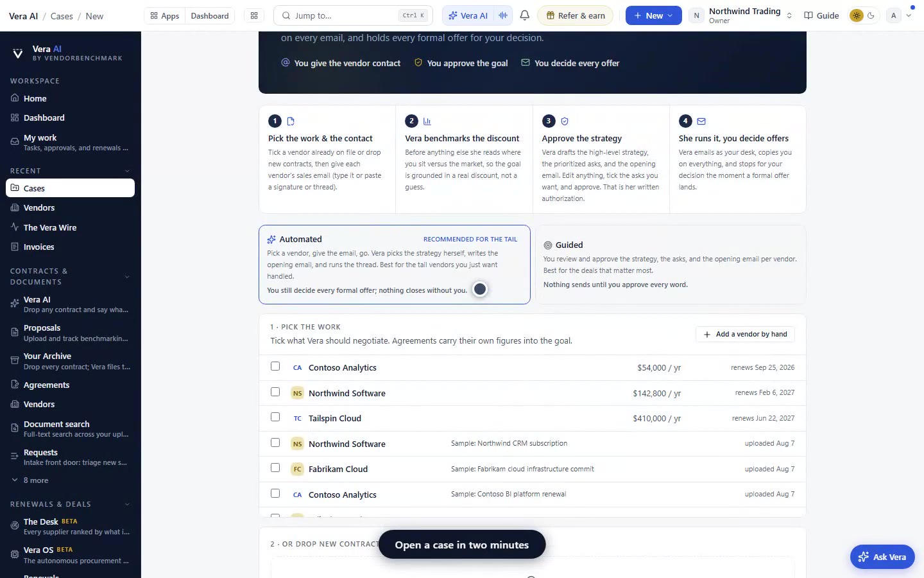Tick the Northwind CRM subscription sample checkbox

point(275,442)
